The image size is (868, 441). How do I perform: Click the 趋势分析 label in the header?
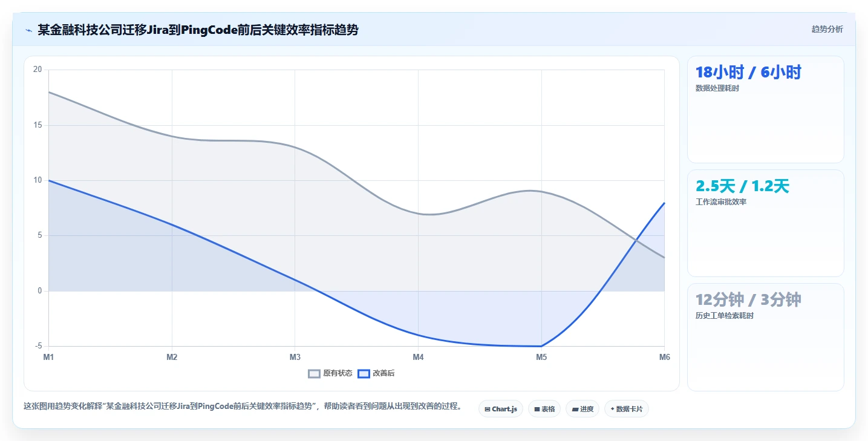(x=827, y=29)
